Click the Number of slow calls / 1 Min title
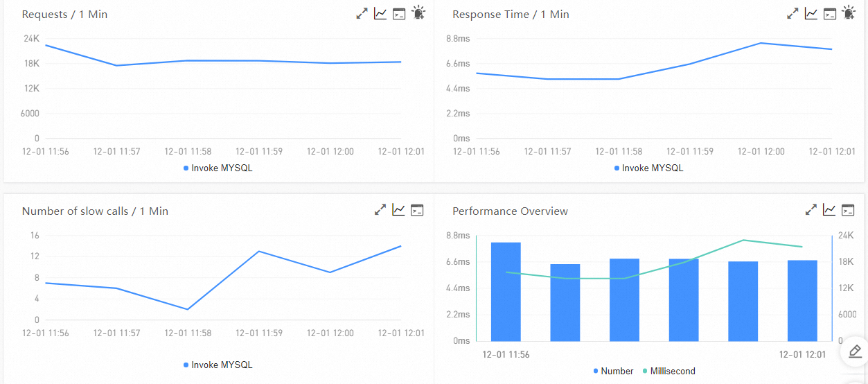The height and width of the screenshot is (384, 868). pyautogui.click(x=95, y=211)
